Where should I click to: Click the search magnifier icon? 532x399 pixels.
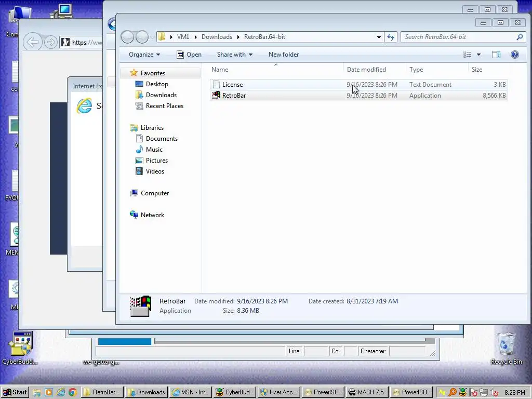coord(520,37)
